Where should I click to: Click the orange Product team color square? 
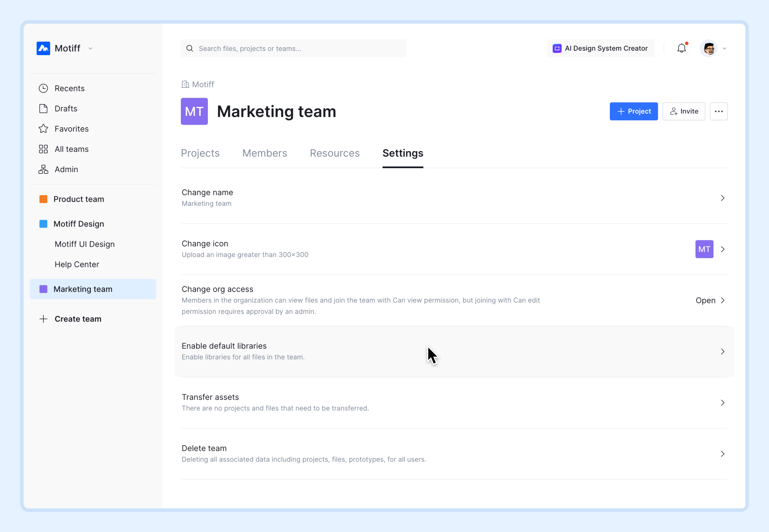coord(43,199)
